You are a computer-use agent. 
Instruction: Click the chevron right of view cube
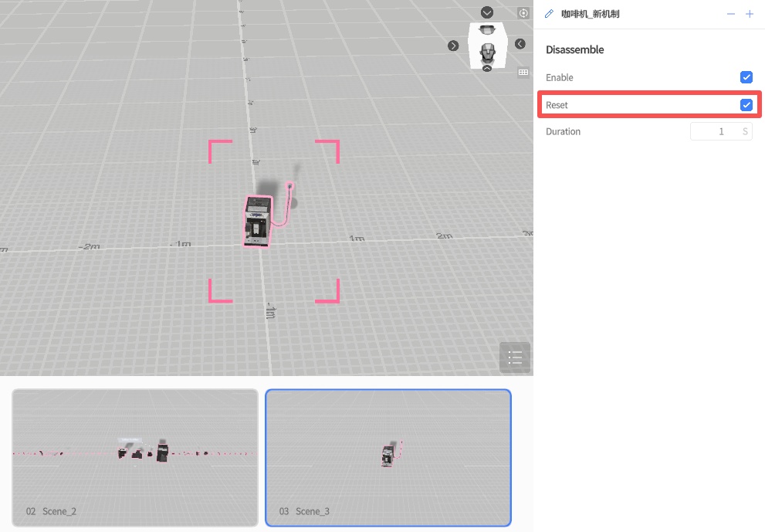(x=520, y=44)
